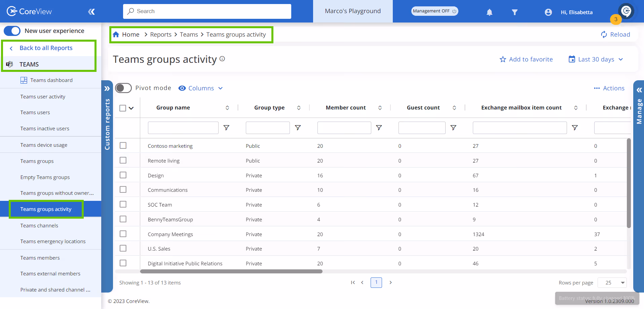Sort by Exchange mailbox item count arrows
Viewport: 644px width, 309px height.
tap(576, 108)
